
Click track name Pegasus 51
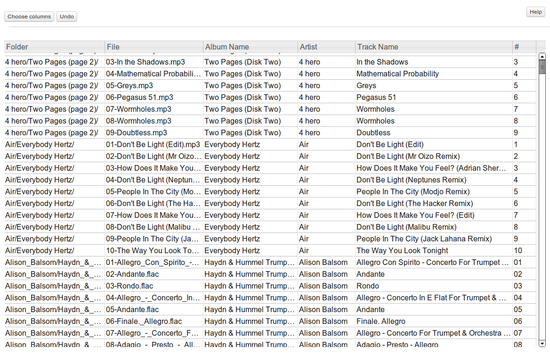pyautogui.click(x=376, y=97)
